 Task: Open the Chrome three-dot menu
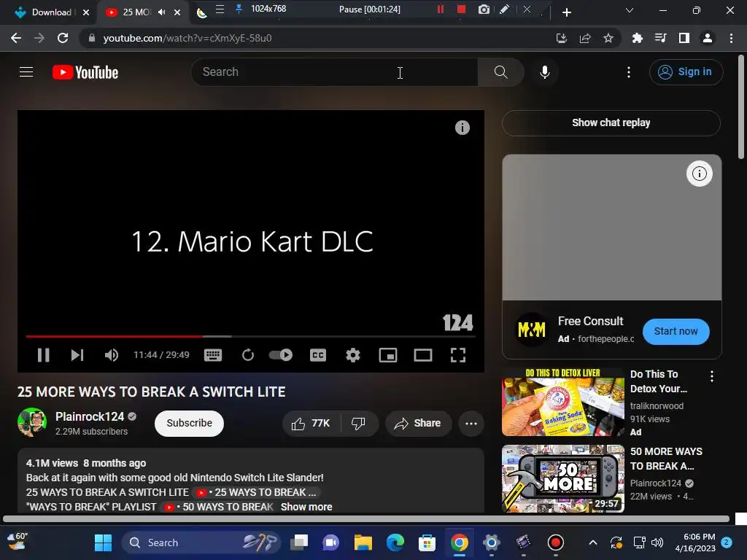pyautogui.click(x=731, y=38)
